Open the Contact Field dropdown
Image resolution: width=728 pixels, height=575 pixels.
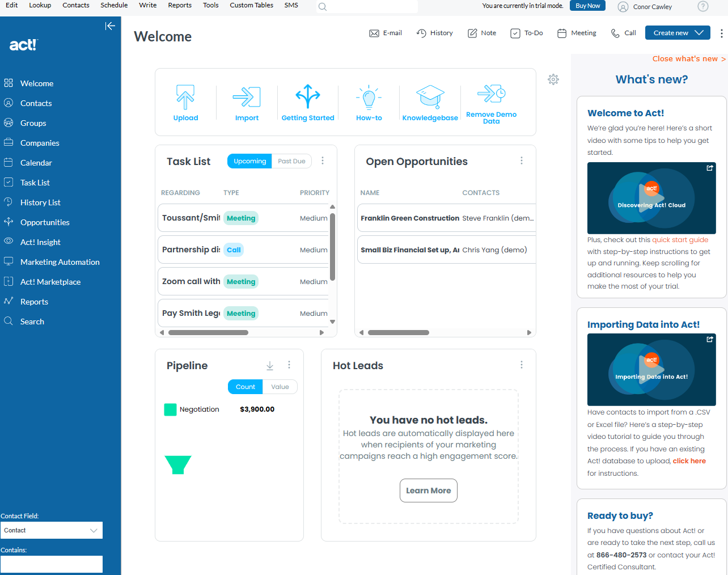pos(52,530)
